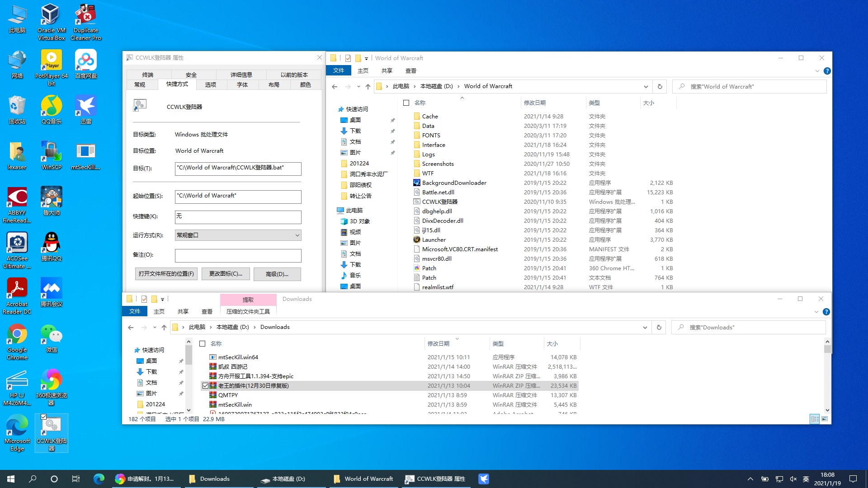Open the 运行方式 常规窗口 dropdown
This screenshot has height=488, width=868.
(x=238, y=235)
